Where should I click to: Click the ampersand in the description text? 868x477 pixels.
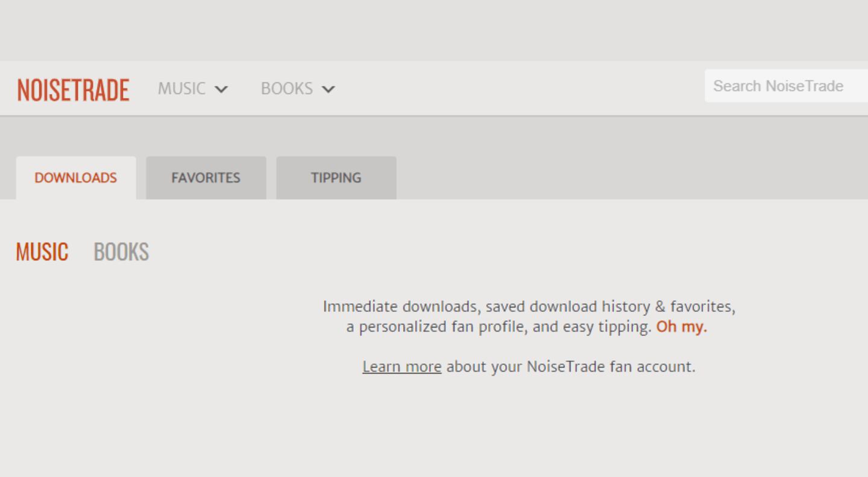click(660, 307)
